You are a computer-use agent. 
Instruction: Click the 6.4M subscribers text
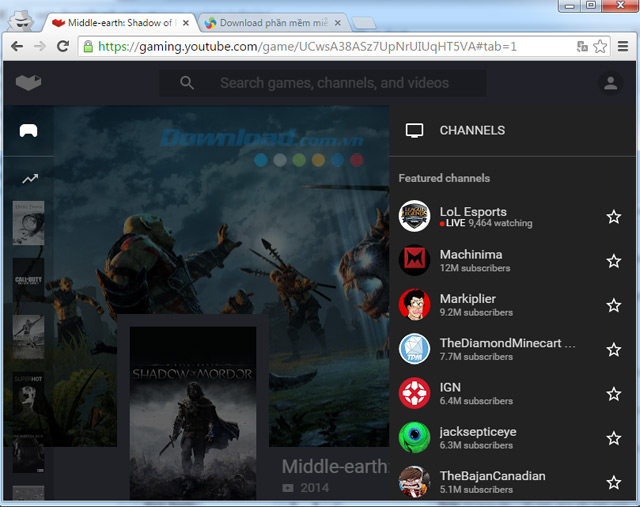[x=476, y=401]
